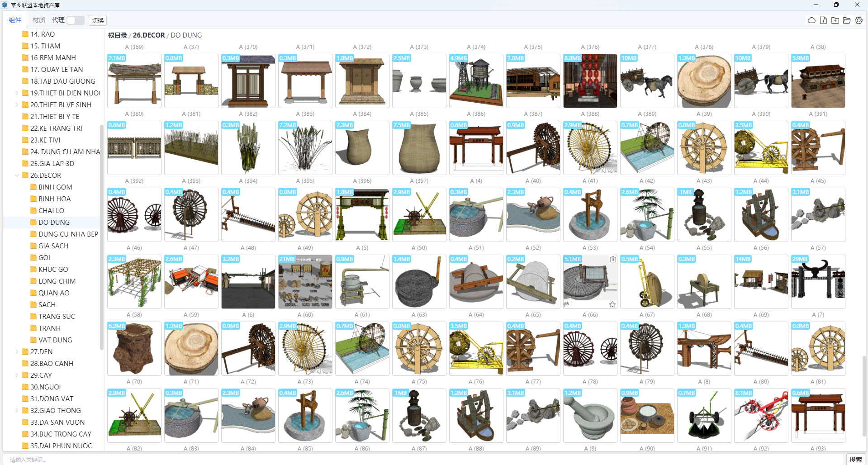Select the A (376) red lantern thumbnail

(590, 81)
